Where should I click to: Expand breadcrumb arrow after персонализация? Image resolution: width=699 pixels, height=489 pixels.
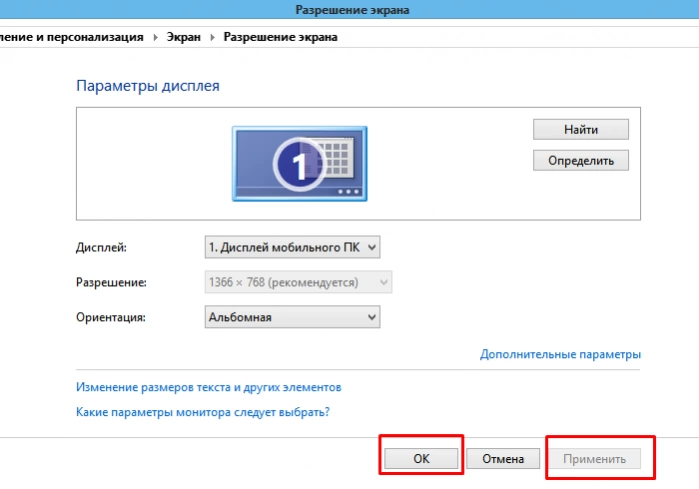coord(155,37)
